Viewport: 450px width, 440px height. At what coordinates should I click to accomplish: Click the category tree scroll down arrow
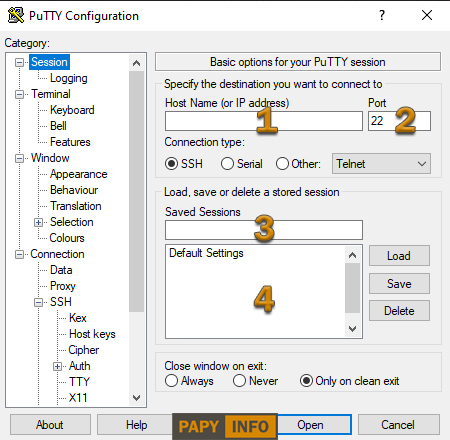point(136,398)
